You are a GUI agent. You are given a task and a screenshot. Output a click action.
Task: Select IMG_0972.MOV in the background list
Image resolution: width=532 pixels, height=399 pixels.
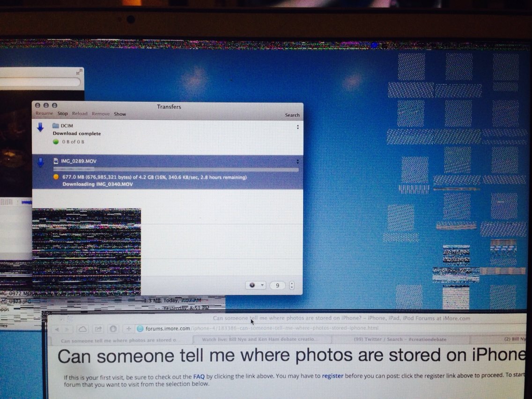tap(16, 294)
